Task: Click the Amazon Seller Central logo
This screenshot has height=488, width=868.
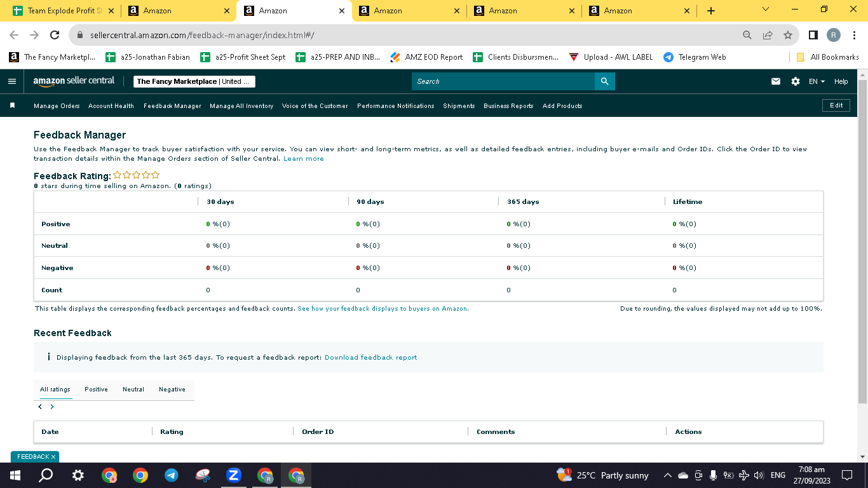Action: click(74, 81)
